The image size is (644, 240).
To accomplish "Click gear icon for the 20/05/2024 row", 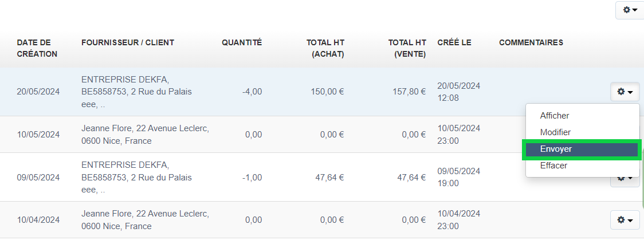I will (625, 92).
